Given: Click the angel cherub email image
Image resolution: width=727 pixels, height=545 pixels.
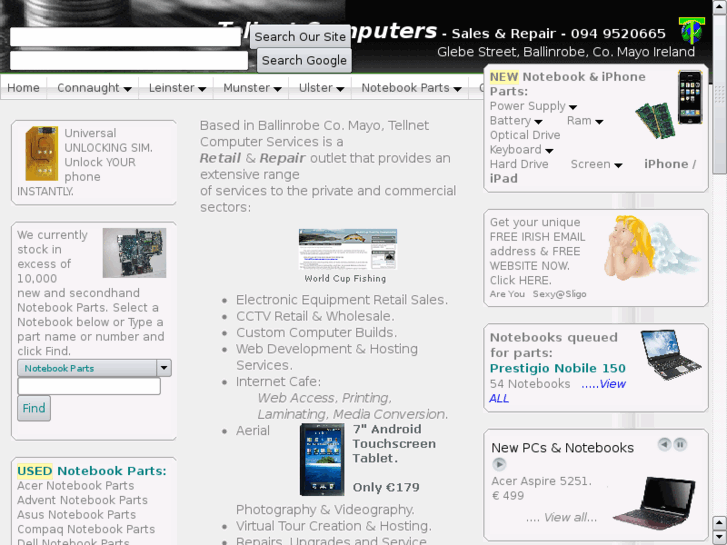Looking at the screenshot, I should (651, 248).
